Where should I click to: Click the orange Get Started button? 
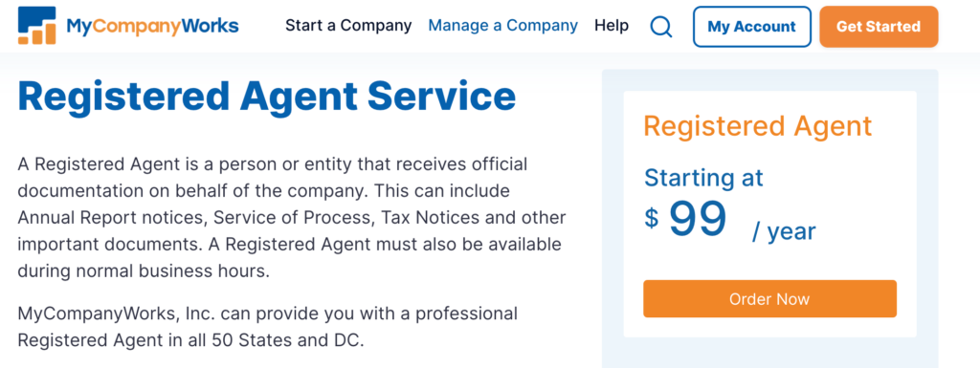(879, 27)
